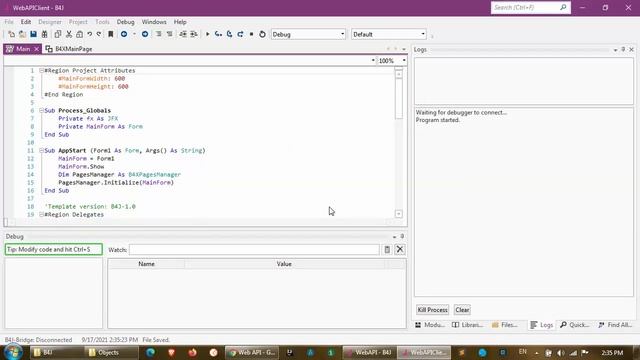Close the Main tab

[x=36, y=49]
